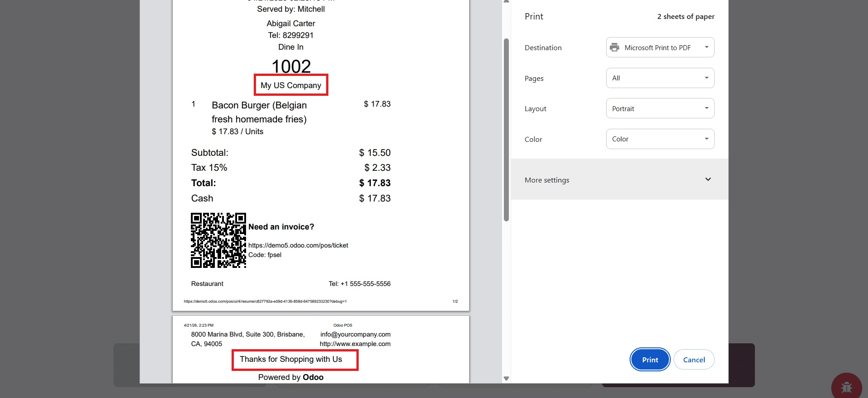Image resolution: width=868 pixels, height=398 pixels.
Task: Click '2 sheets of paper' summary
Action: pyautogui.click(x=686, y=16)
